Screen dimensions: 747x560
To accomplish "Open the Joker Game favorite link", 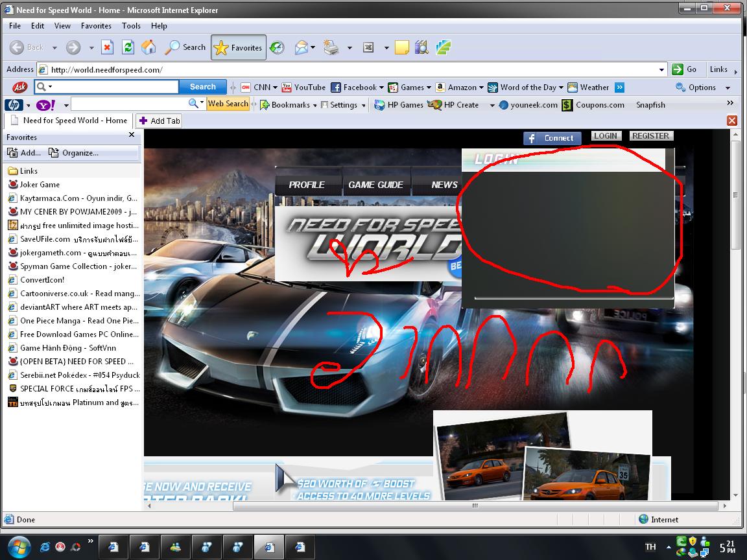I will click(x=40, y=184).
